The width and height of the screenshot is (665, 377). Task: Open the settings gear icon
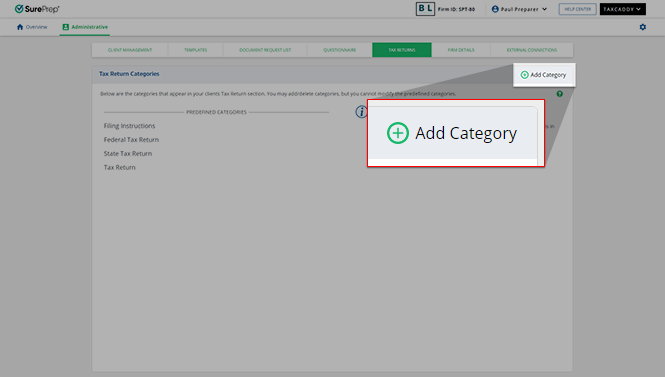pos(643,27)
